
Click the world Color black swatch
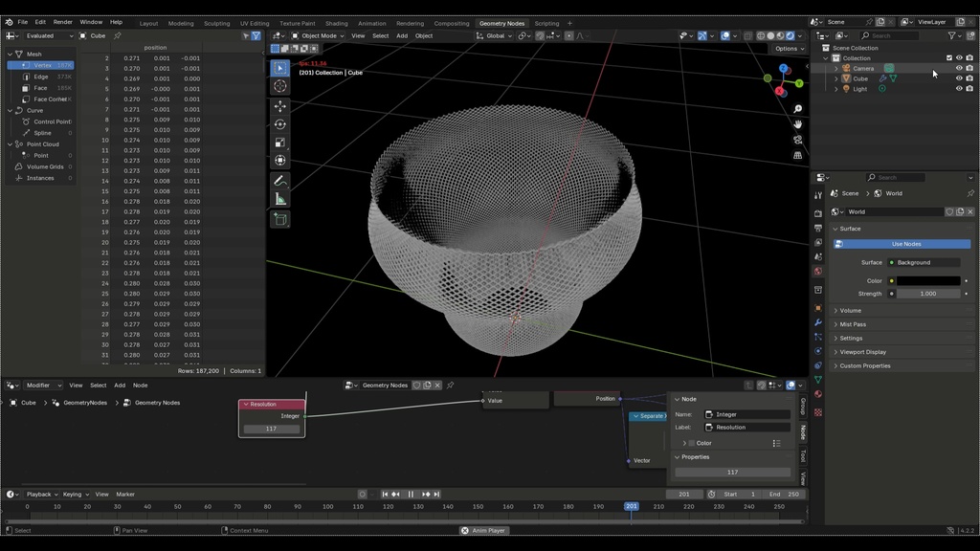(928, 281)
